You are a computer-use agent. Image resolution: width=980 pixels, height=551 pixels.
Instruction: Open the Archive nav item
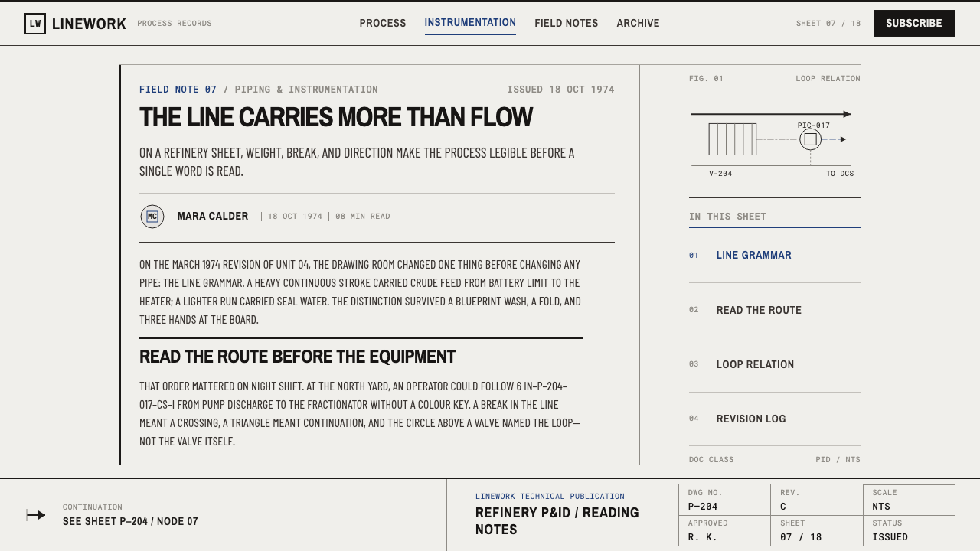639,23
